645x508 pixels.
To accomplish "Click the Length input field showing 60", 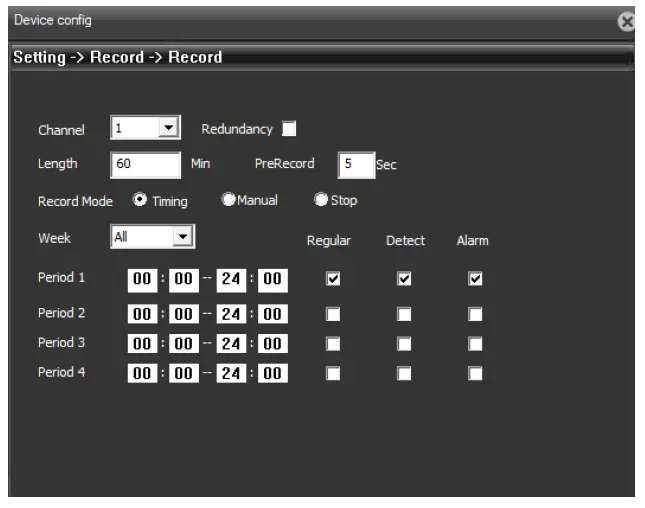I will click(146, 165).
